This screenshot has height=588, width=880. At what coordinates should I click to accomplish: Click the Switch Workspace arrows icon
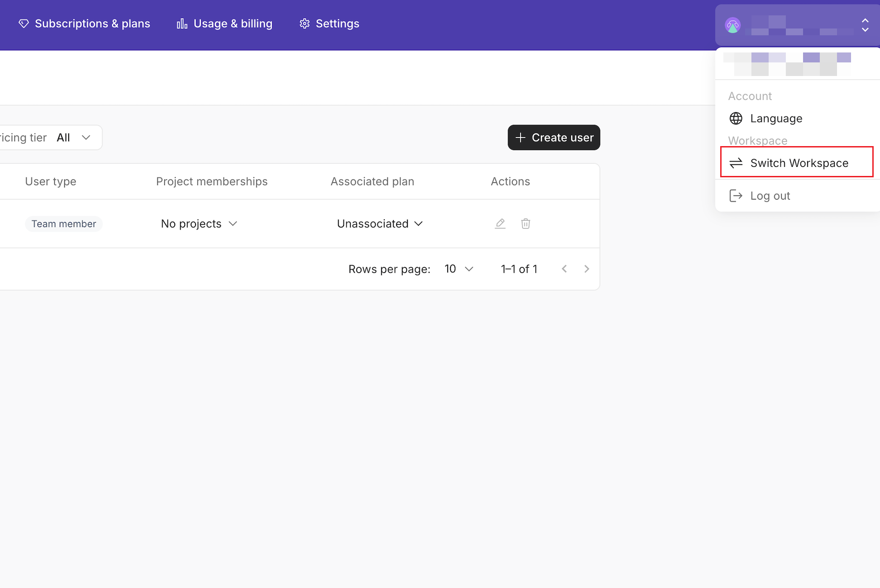(x=736, y=163)
